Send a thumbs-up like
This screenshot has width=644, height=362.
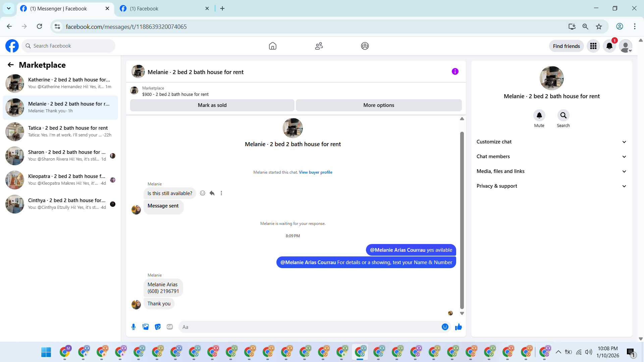tap(458, 327)
